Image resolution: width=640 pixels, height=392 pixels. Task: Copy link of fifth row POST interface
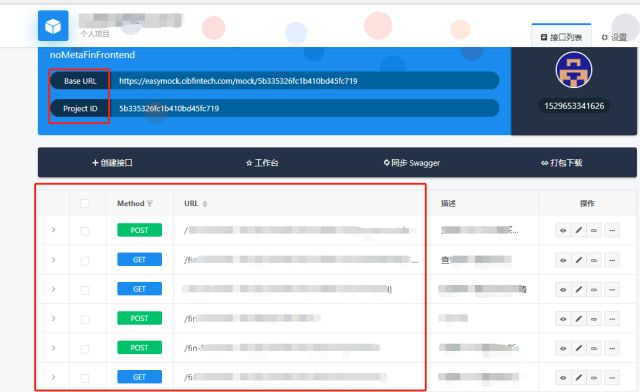(x=594, y=348)
